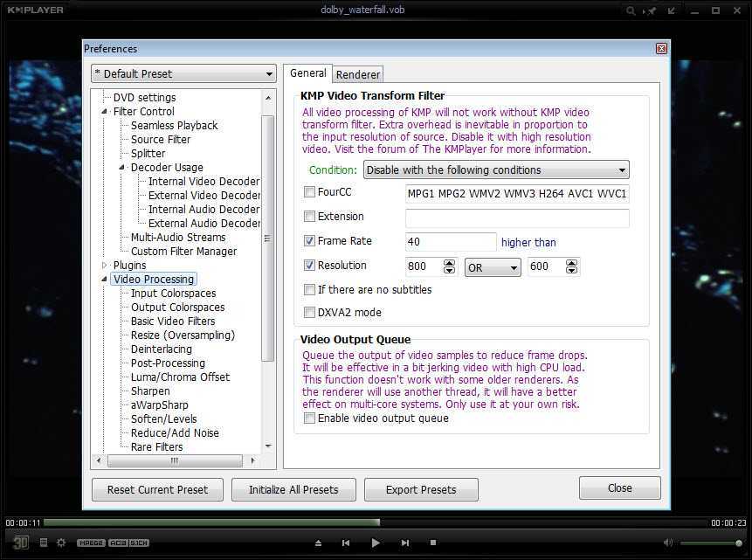Image resolution: width=752 pixels, height=560 pixels.
Task: Switch to the Renderer tab
Action: click(x=358, y=74)
